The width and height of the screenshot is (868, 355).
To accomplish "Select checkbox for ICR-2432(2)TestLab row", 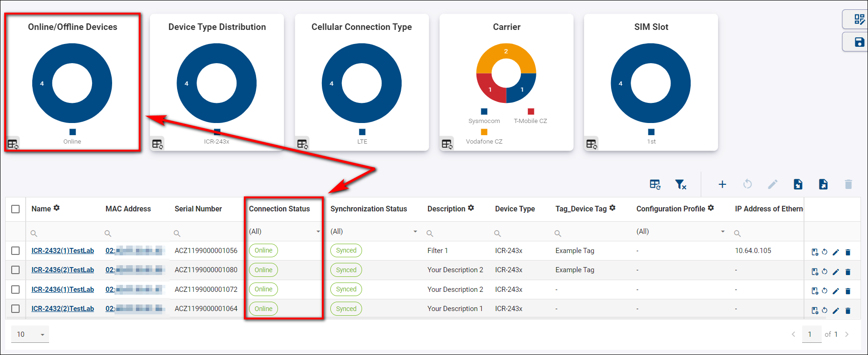I will pyautogui.click(x=15, y=309).
